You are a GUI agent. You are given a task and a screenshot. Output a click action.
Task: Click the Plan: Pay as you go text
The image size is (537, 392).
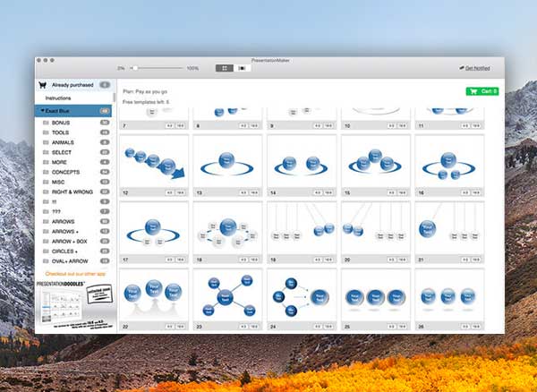145,92
